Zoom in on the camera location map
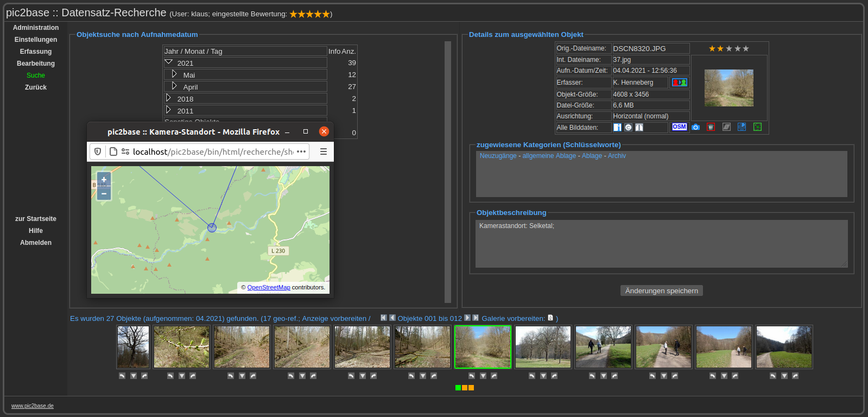 [104, 180]
